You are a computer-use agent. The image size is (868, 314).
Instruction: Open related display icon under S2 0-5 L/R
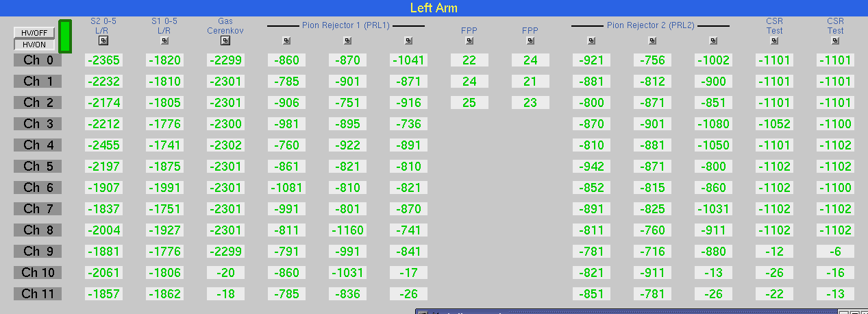[103, 40]
